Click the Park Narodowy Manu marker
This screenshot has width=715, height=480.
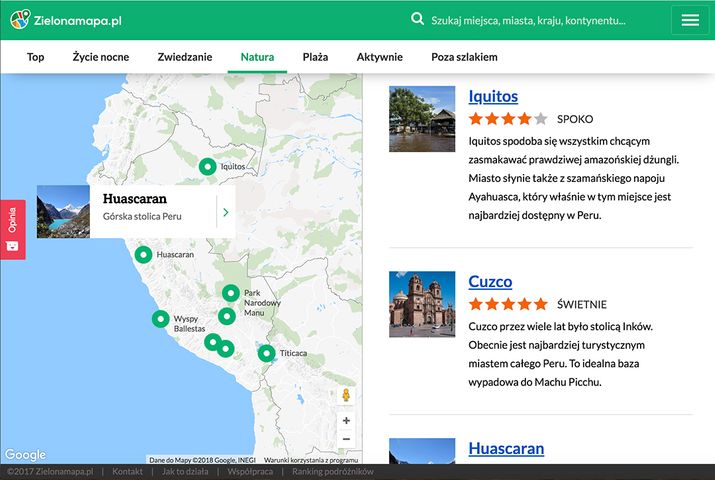point(231,293)
